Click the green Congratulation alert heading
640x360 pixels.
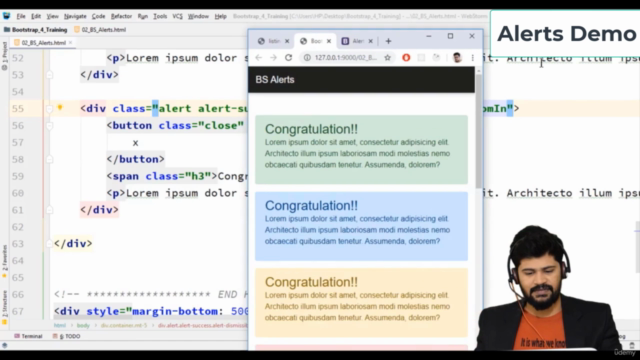tap(311, 129)
